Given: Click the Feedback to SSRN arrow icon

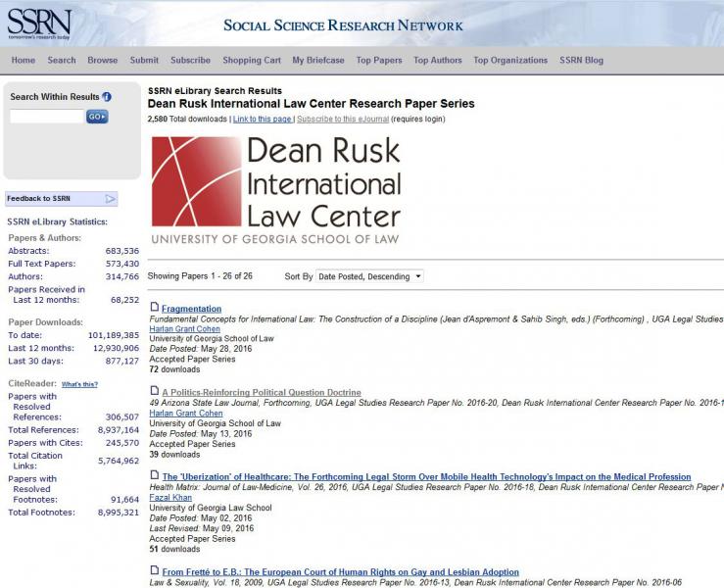Looking at the screenshot, I should click(111, 199).
